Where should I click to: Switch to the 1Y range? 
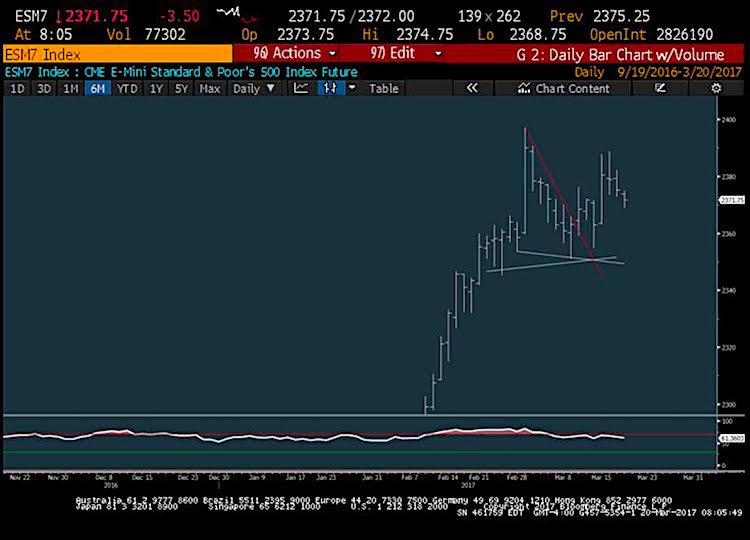(x=156, y=88)
